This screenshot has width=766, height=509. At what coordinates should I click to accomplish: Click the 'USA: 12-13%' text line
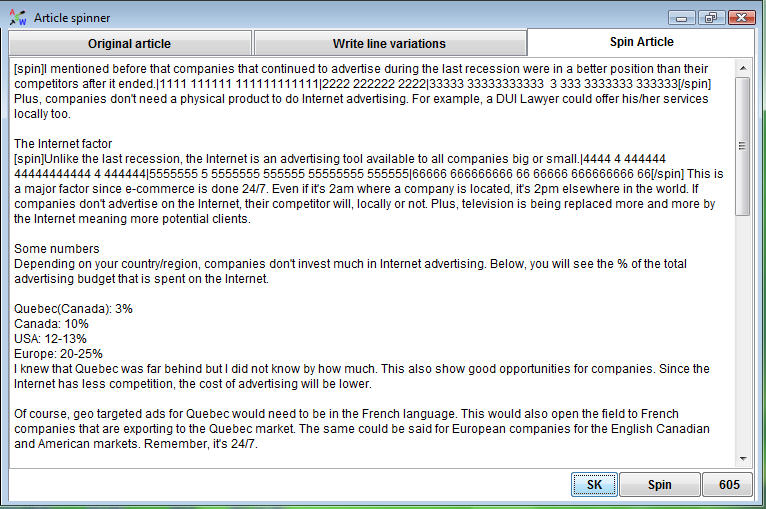[x=50, y=339]
